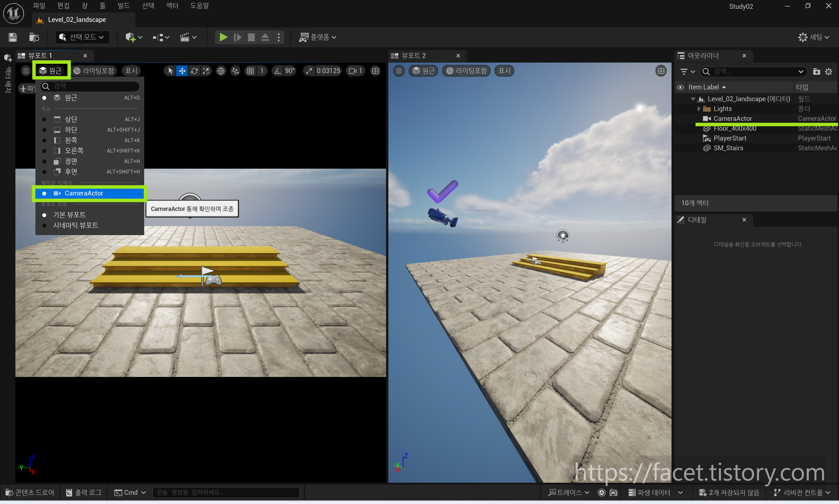Toggle visibility eye column header in Outliner
The height and width of the screenshot is (504, 839).
coord(680,87)
